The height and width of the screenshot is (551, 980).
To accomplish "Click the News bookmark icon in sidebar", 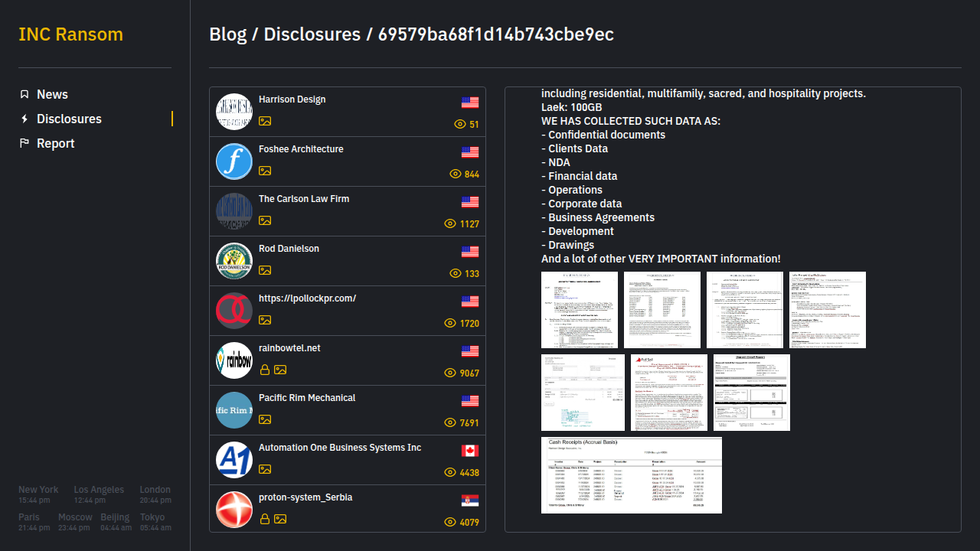I will click(24, 94).
